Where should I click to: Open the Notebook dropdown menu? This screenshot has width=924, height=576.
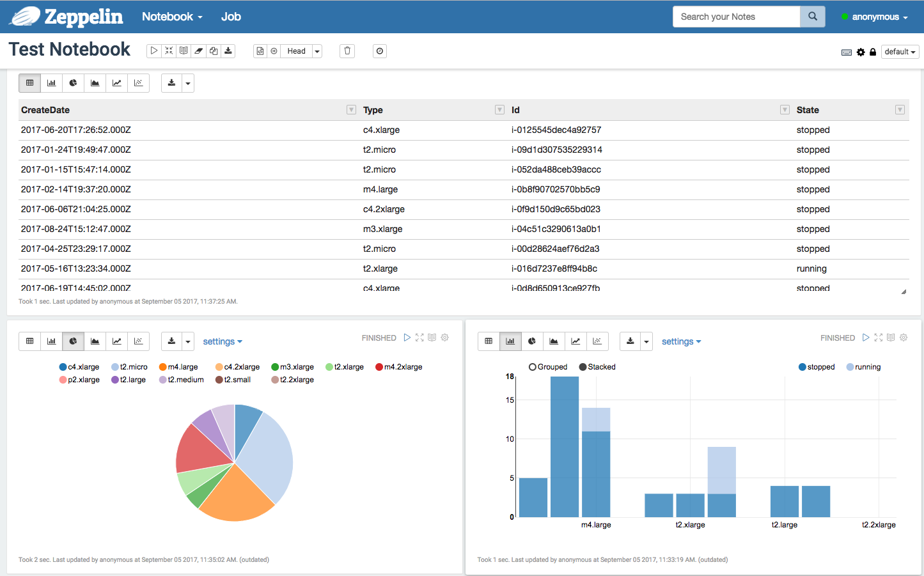pos(172,17)
